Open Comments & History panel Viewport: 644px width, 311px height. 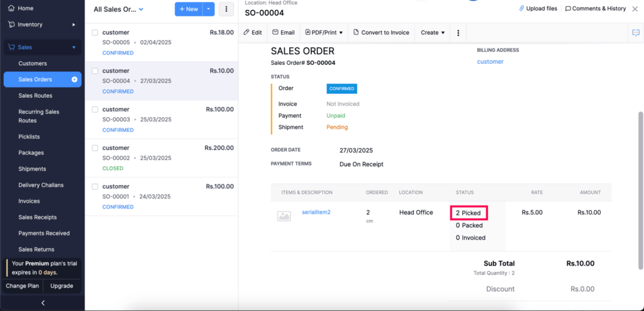click(596, 8)
